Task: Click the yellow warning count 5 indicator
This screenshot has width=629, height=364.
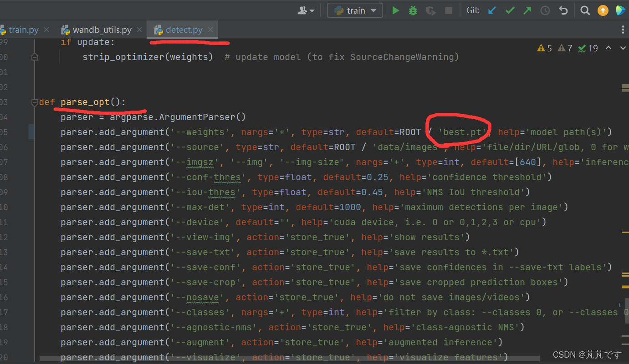Action: click(545, 48)
